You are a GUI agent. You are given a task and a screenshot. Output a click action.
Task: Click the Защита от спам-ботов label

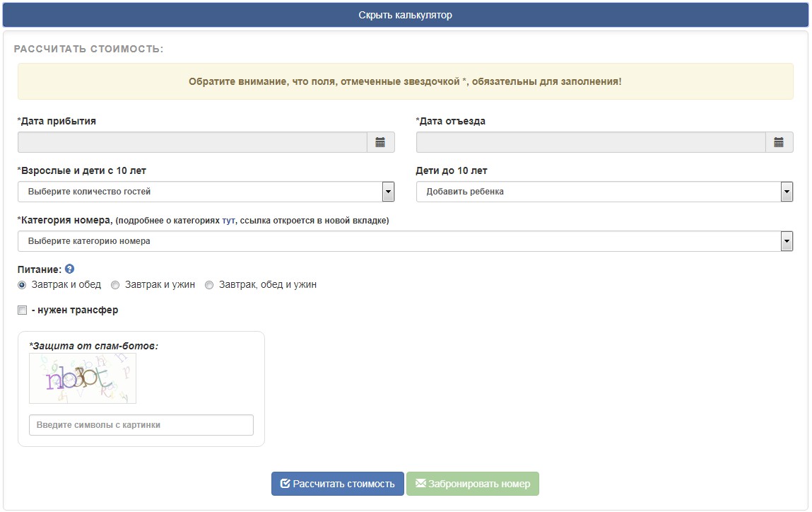tap(94, 346)
